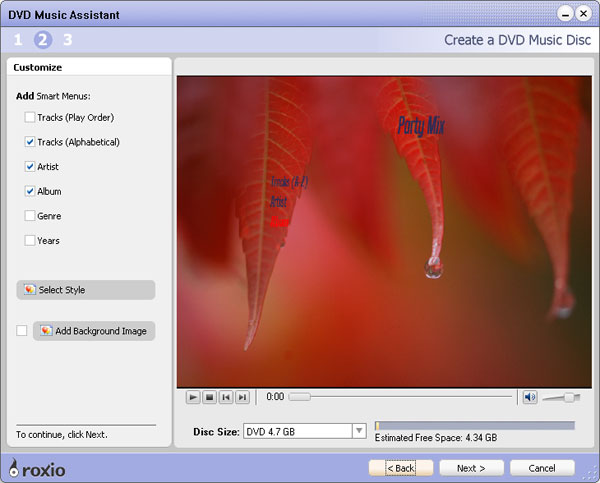Open the Disc Size dropdown
600x483 pixels.
pos(358,431)
